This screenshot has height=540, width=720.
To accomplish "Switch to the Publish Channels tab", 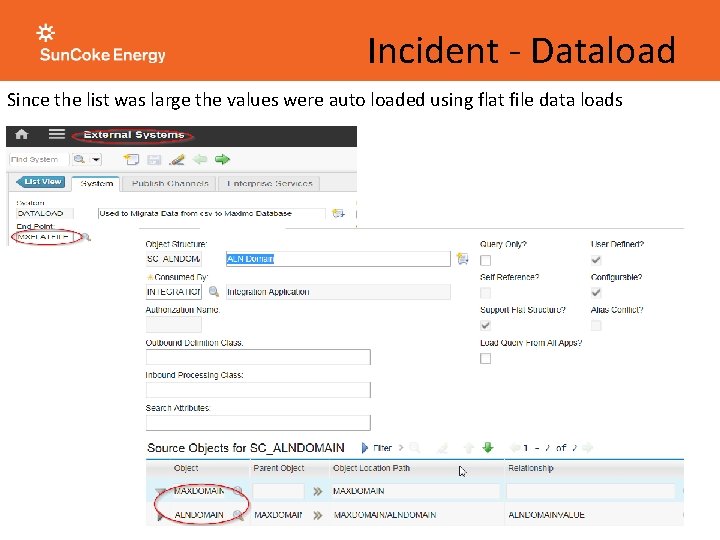I will click(x=170, y=183).
